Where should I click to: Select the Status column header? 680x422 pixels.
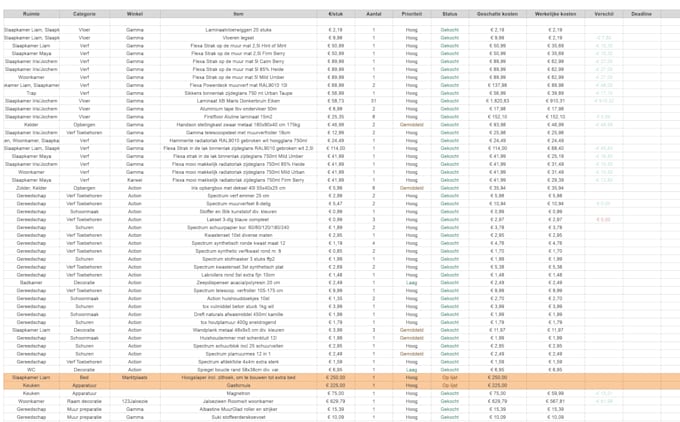pyautogui.click(x=450, y=14)
